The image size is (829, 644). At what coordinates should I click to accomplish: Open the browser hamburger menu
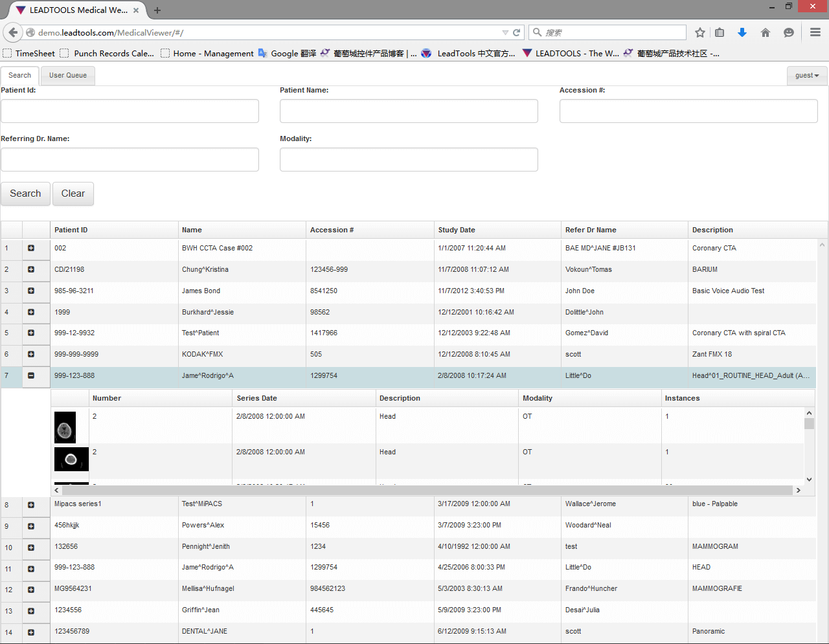pyautogui.click(x=815, y=32)
